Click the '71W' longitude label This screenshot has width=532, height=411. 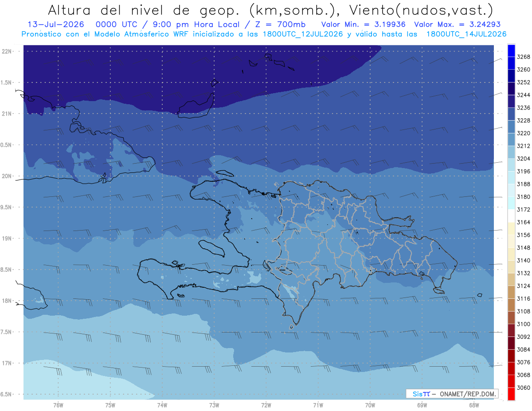pyautogui.click(x=318, y=405)
